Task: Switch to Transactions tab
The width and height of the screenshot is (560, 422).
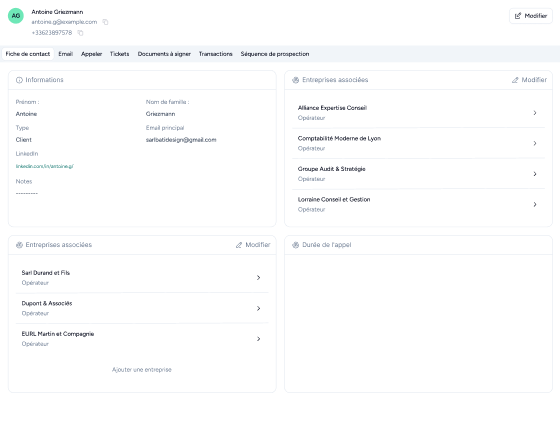Action: coord(216,54)
